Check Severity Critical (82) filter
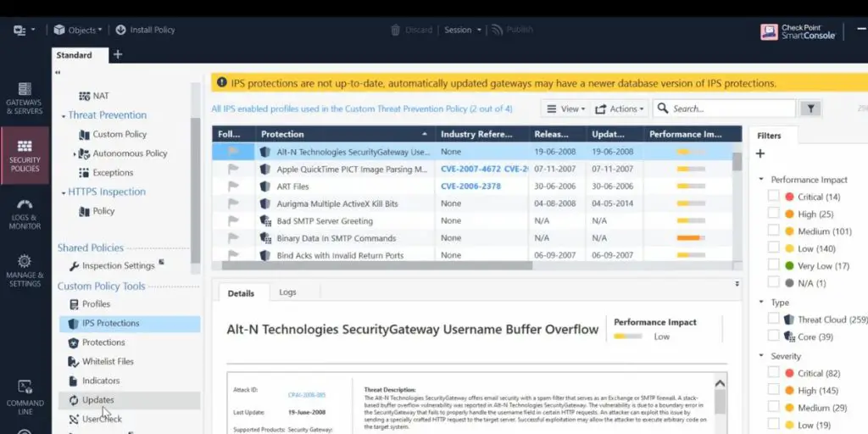868x434 pixels. [773, 373]
